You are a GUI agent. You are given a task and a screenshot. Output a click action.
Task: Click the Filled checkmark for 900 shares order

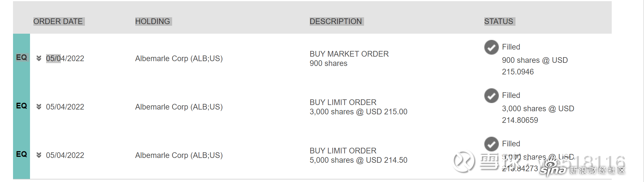[x=491, y=47]
